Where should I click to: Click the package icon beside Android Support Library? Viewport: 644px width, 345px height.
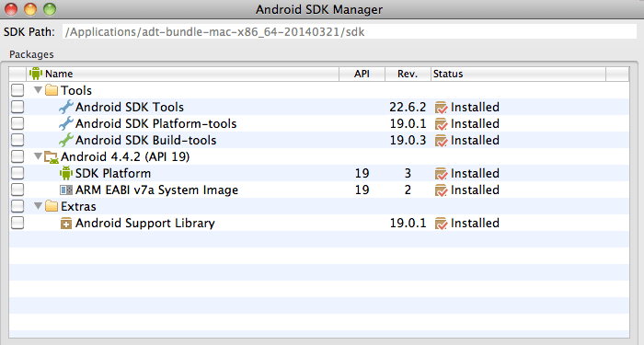point(65,223)
